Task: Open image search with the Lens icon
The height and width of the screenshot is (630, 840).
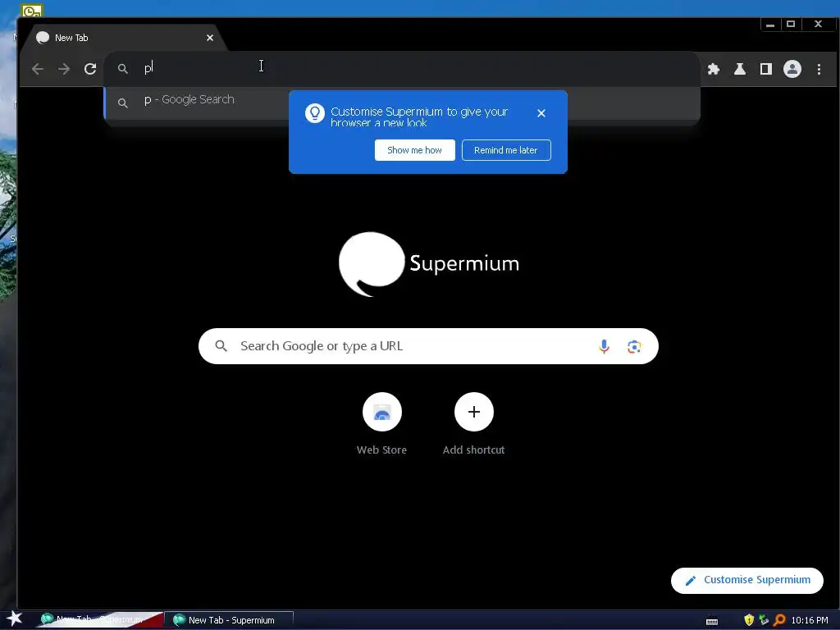Action: [634, 346]
